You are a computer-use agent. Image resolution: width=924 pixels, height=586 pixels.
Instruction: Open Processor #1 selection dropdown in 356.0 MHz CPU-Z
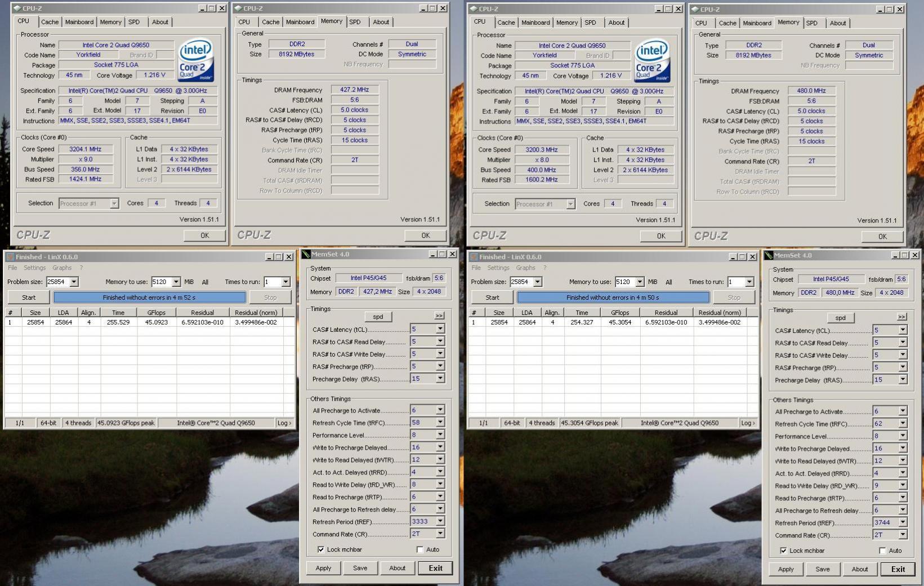coord(114,203)
